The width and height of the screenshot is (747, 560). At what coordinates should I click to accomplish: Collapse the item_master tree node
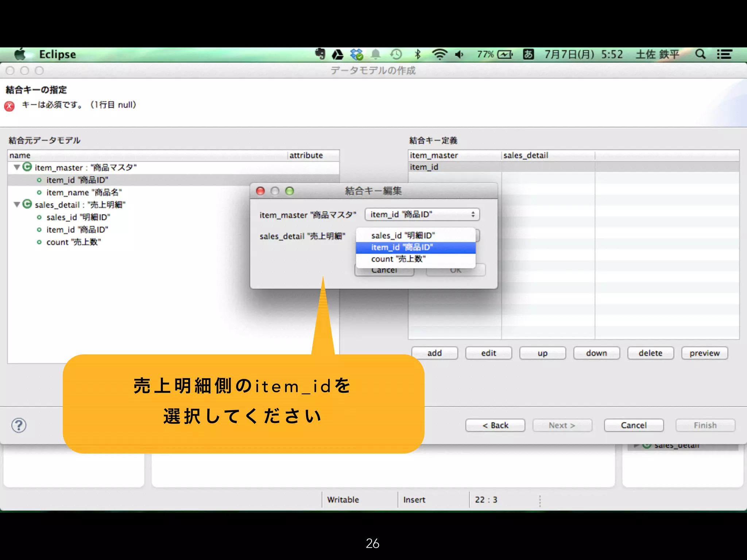point(17,167)
